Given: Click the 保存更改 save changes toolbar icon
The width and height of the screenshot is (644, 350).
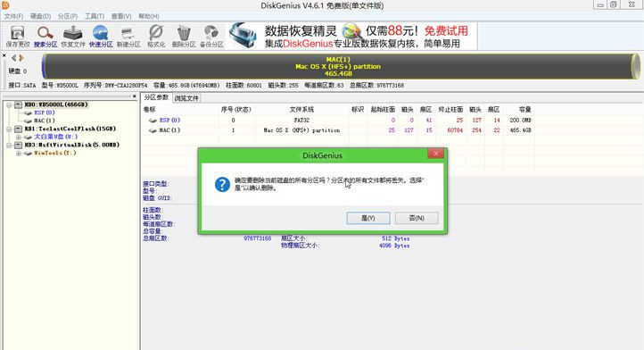Looking at the screenshot, I should (x=18, y=37).
